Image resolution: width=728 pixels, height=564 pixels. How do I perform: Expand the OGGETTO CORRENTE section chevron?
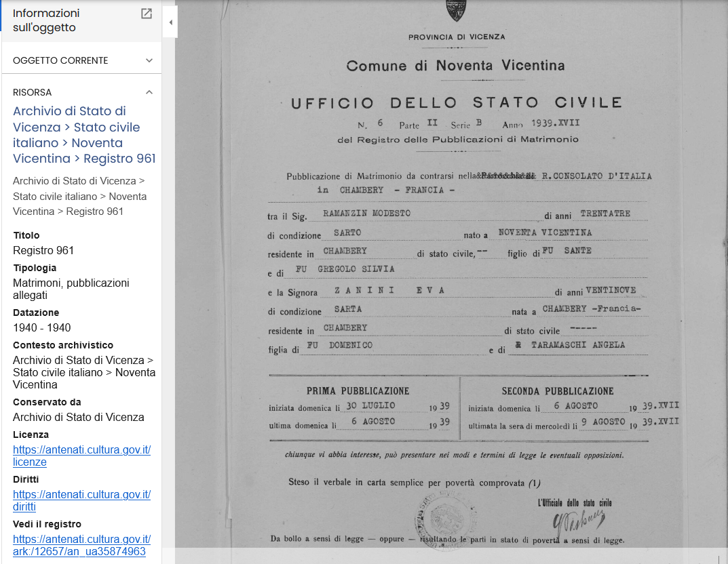coord(149,60)
